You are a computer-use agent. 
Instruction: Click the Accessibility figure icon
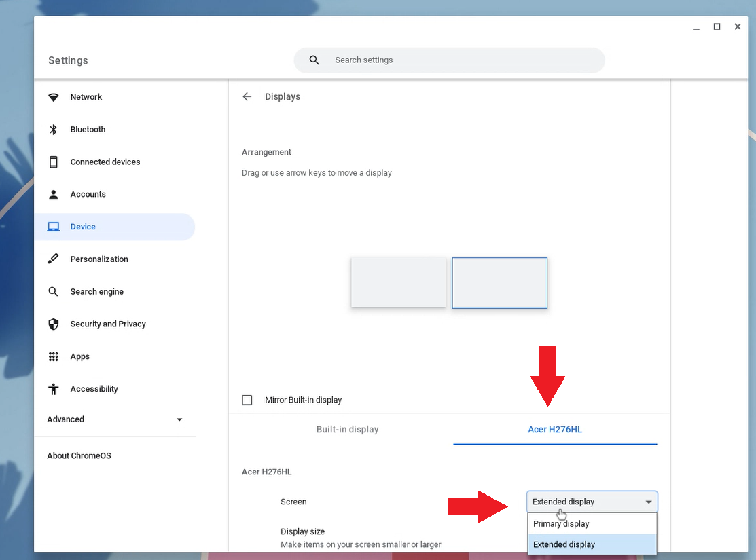(x=54, y=389)
